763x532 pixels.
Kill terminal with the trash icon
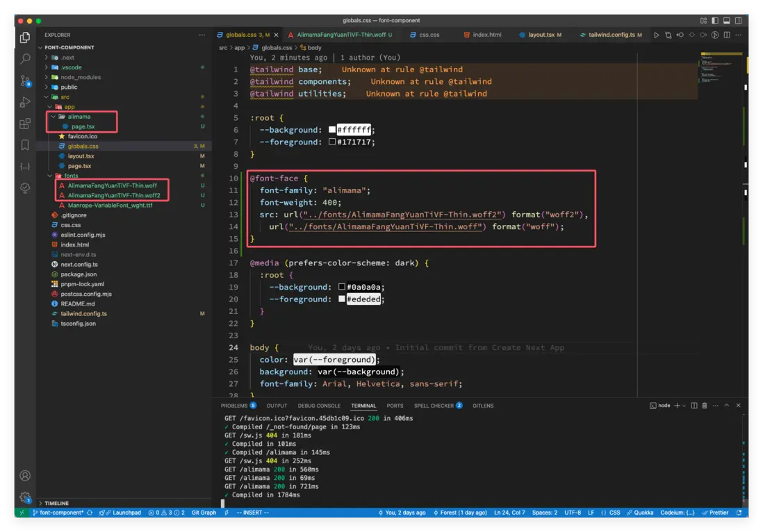(704, 406)
